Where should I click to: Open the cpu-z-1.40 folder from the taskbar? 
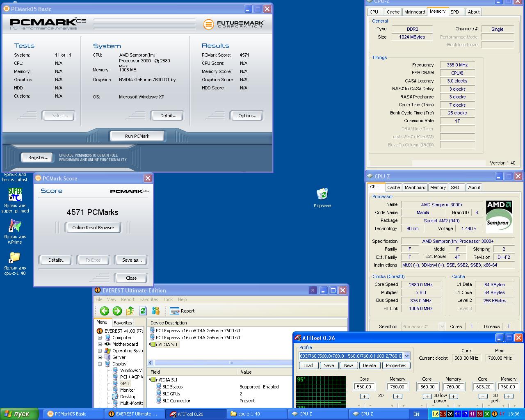(257, 414)
